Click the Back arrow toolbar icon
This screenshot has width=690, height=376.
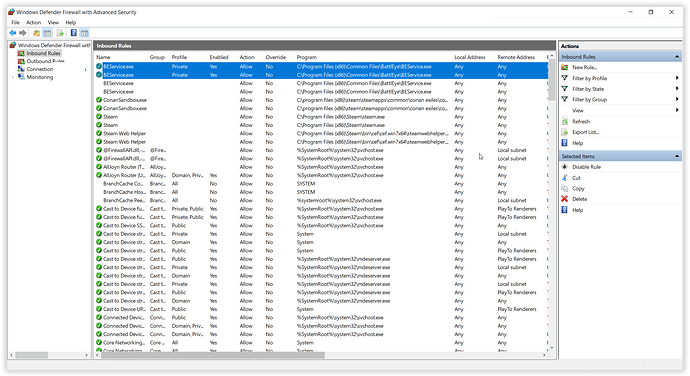click(13, 33)
